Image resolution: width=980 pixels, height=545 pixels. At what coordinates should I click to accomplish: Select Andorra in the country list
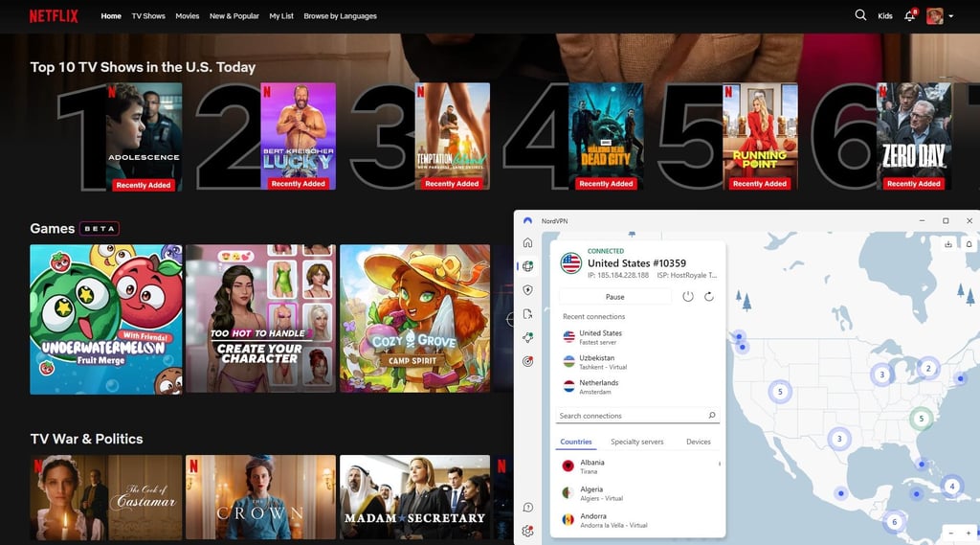pyautogui.click(x=637, y=520)
